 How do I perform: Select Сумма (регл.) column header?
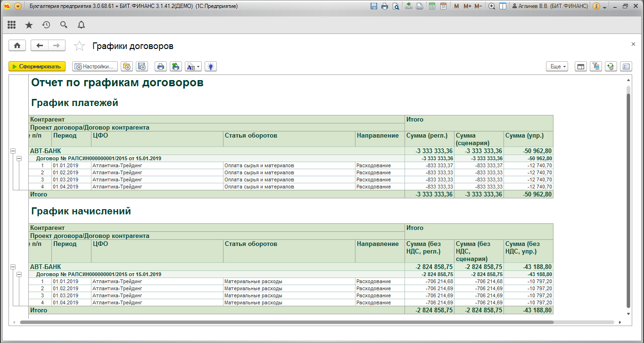pyautogui.click(x=429, y=139)
